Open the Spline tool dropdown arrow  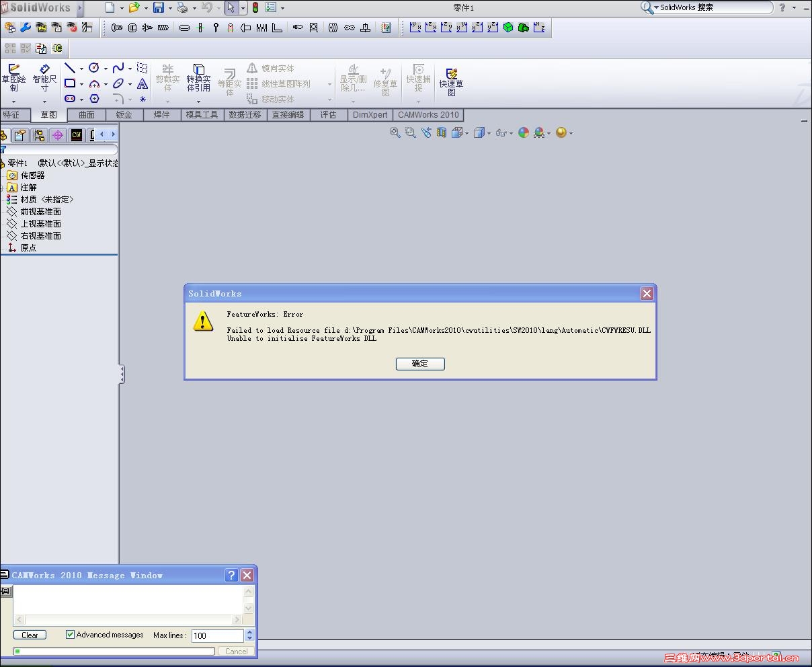point(130,69)
